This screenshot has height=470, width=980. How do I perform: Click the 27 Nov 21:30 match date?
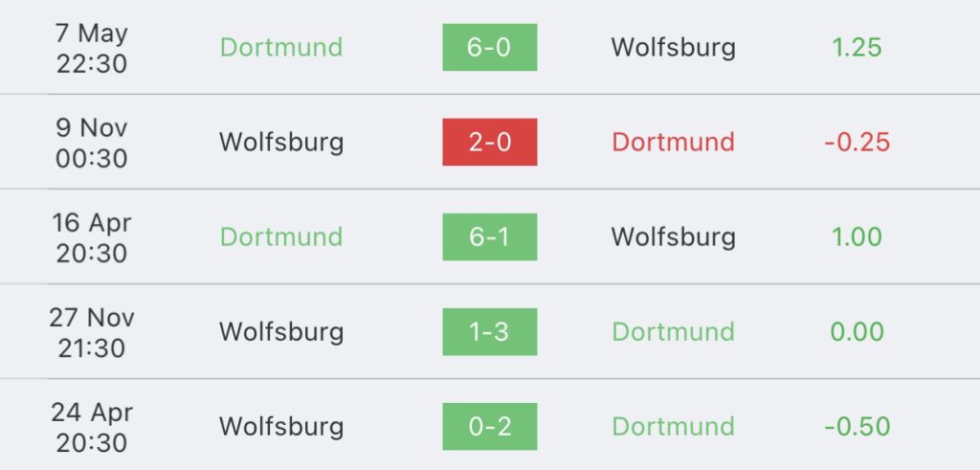click(91, 331)
